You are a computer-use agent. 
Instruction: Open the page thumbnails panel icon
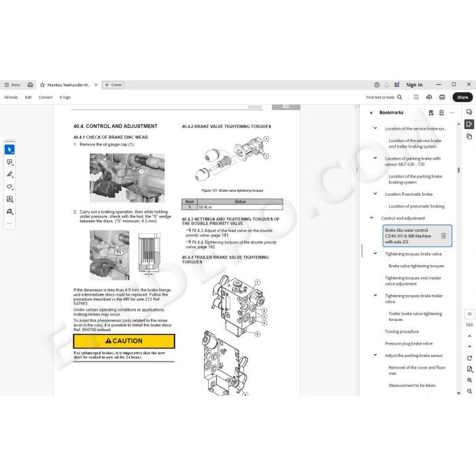click(x=469, y=136)
